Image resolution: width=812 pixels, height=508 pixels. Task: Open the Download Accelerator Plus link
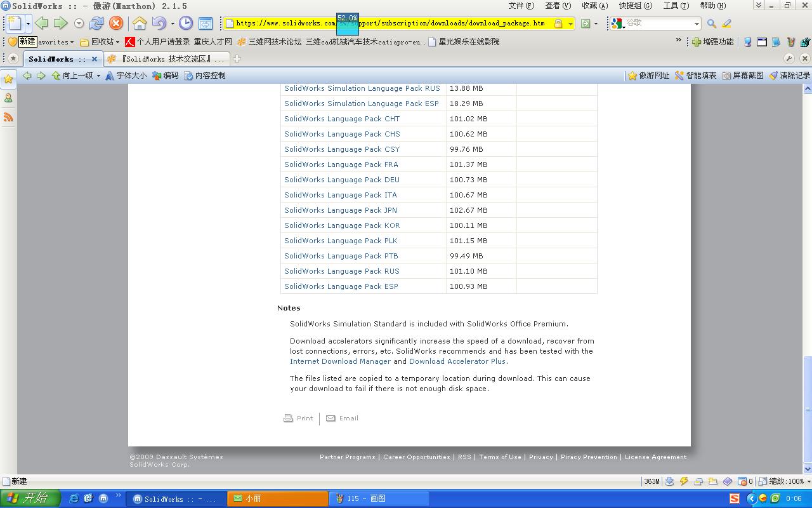(457, 361)
